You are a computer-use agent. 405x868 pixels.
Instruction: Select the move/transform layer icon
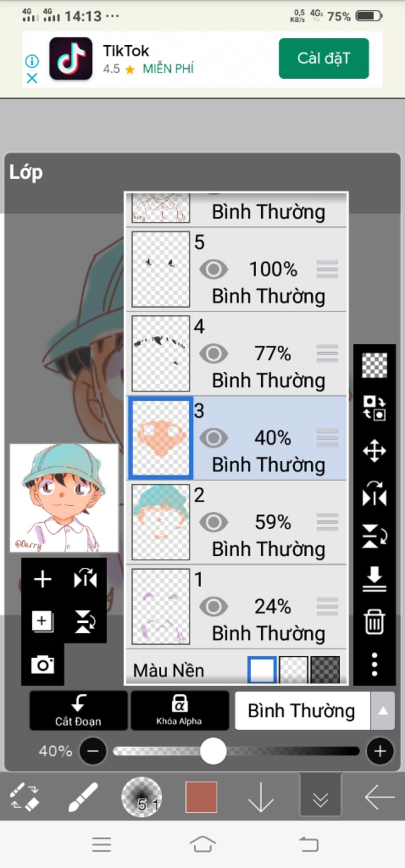point(374,451)
